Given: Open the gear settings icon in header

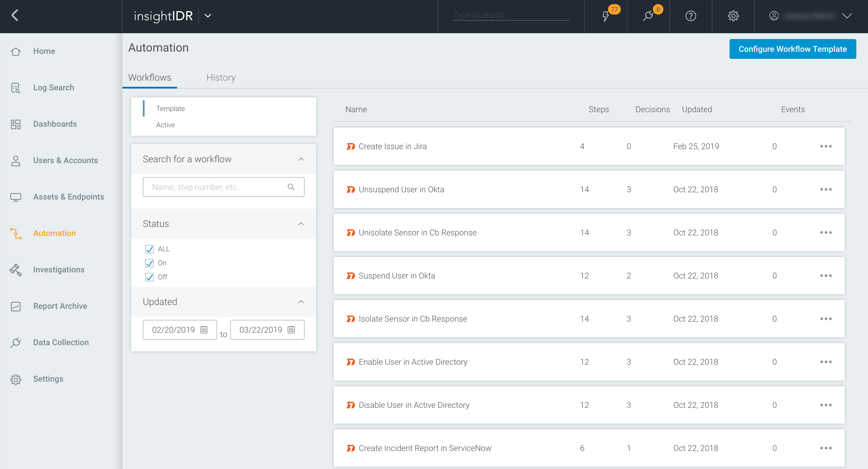Looking at the screenshot, I should click(x=733, y=16).
